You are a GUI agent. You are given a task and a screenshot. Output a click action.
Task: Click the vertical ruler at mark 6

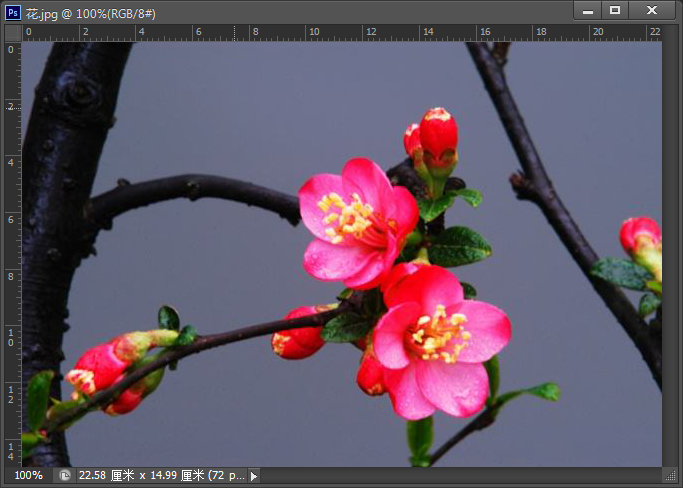click(12, 218)
